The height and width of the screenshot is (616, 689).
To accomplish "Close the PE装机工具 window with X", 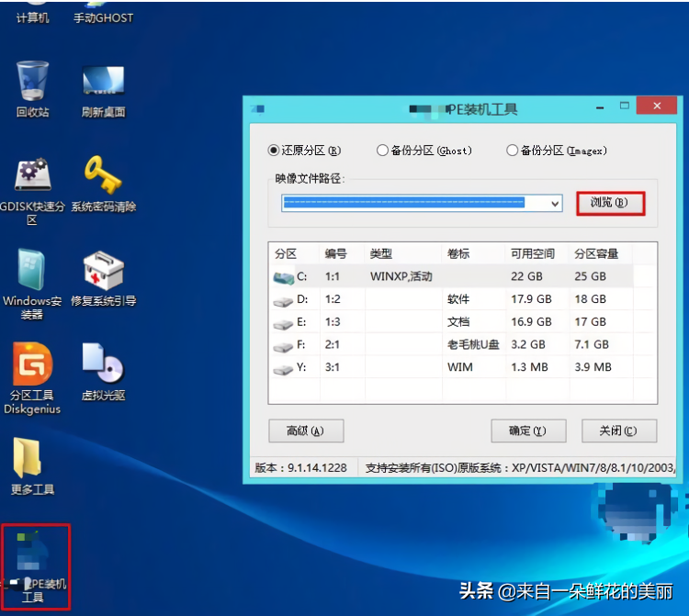I will 657,106.
